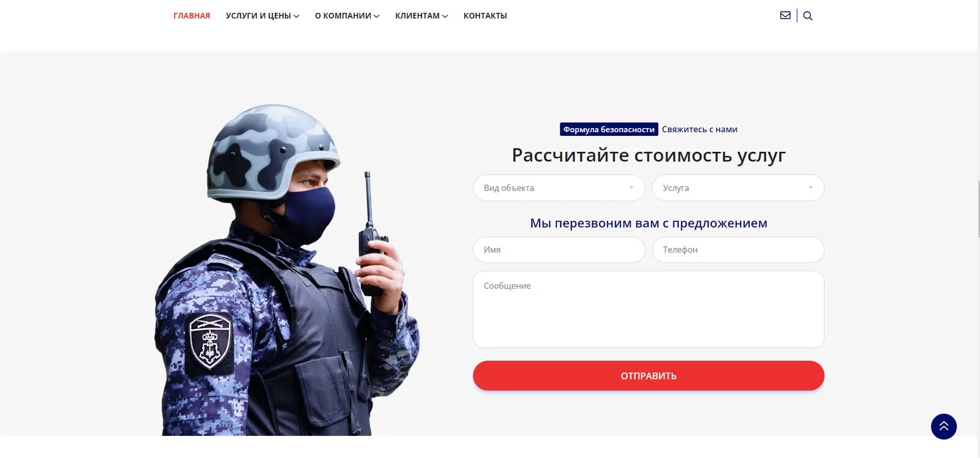Click the page vertical scrollbar
Viewport: 980px width, 458px height.
[x=978, y=208]
